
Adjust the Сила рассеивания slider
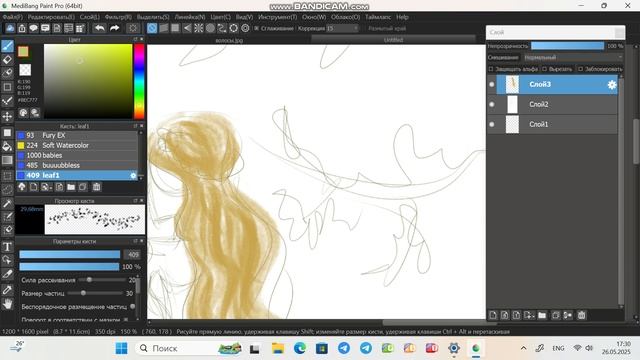pos(102,280)
